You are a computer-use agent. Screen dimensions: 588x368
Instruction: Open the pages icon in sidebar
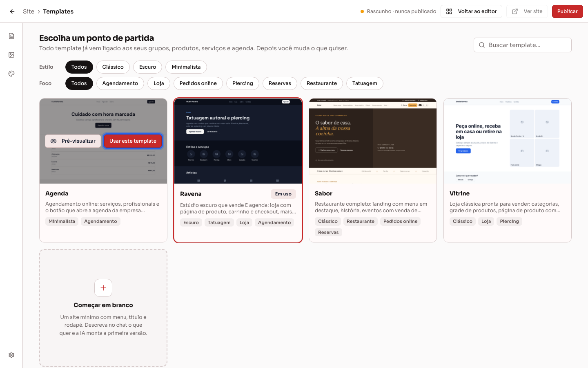11,36
